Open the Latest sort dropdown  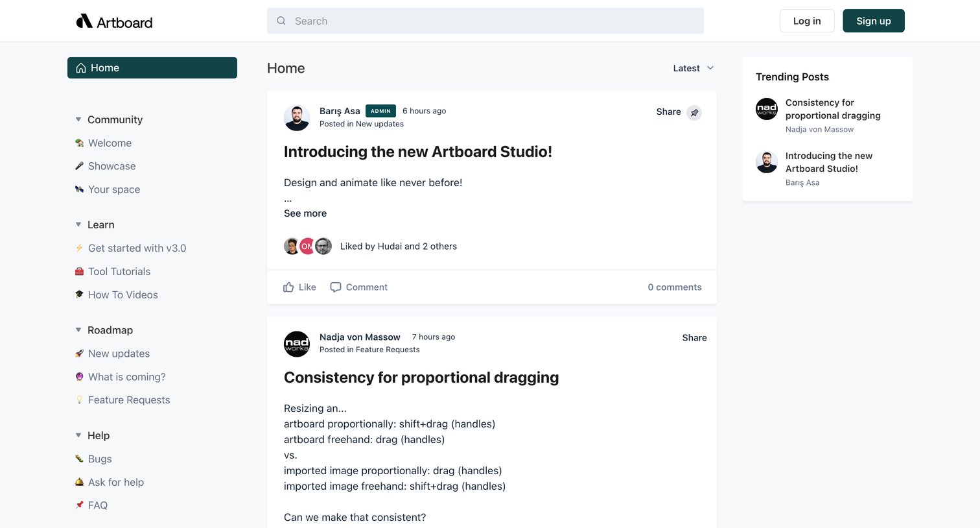[694, 68]
